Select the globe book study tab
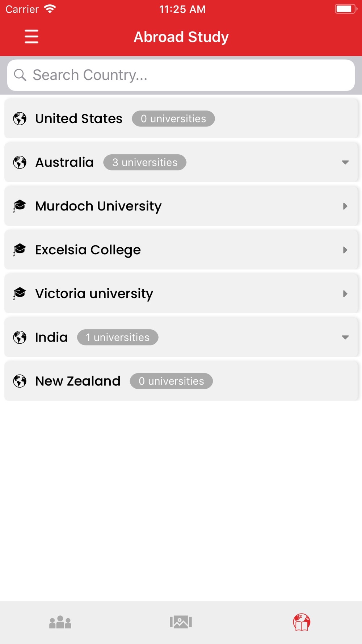362x644 pixels. (x=302, y=622)
